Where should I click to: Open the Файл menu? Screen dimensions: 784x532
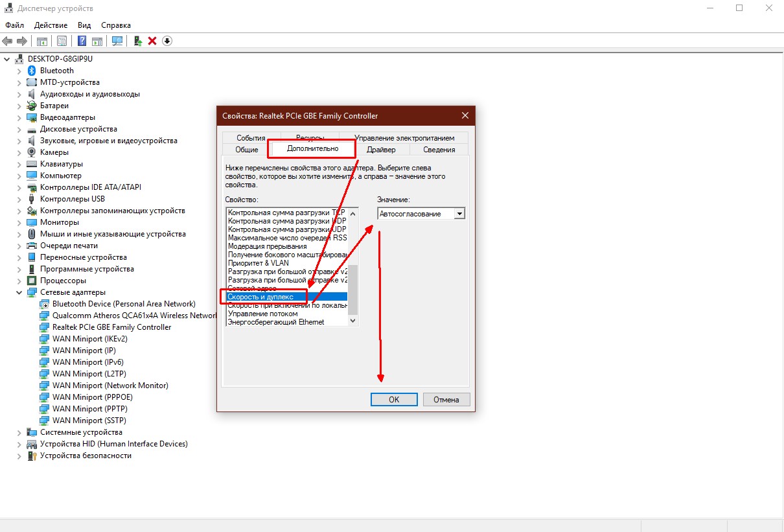pos(14,25)
